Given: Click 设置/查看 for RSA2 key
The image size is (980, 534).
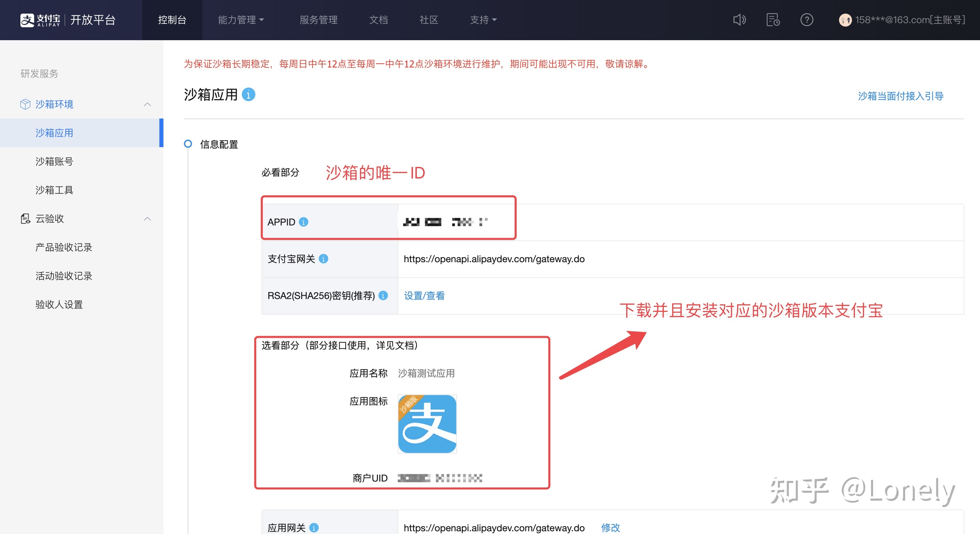Looking at the screenshot, I should pos(424,296).
